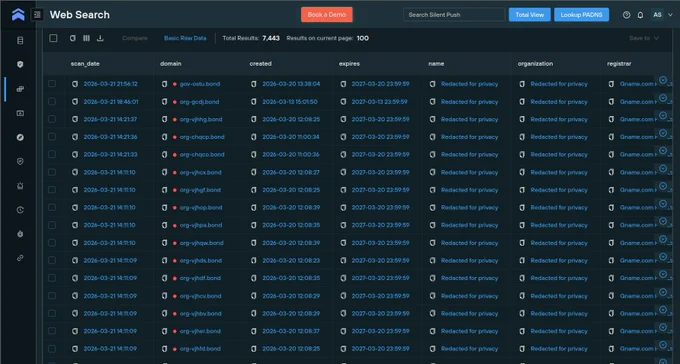This screenshot has width=680, height=364.
Task: Sort by domain column header
Action: [170, 64]
